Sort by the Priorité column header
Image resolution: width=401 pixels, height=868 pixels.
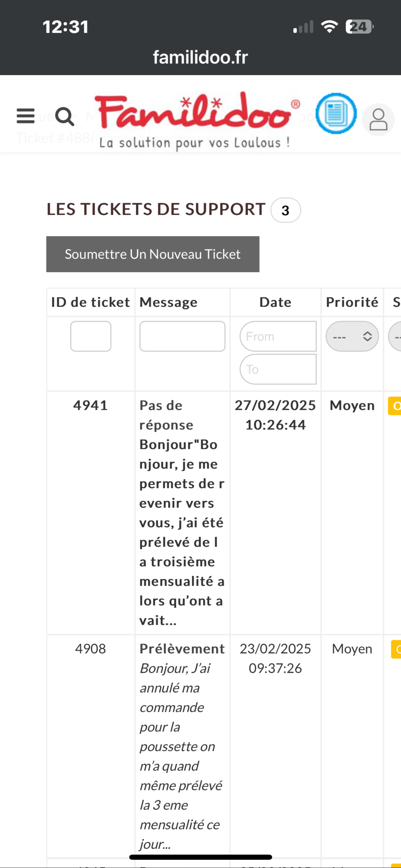(352, 302)
